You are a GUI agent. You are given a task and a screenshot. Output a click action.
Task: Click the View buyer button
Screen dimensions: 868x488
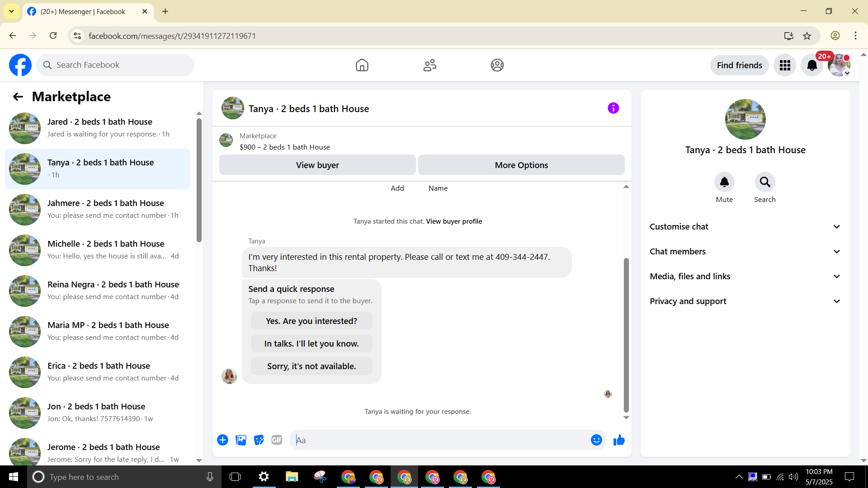point(317,165)
